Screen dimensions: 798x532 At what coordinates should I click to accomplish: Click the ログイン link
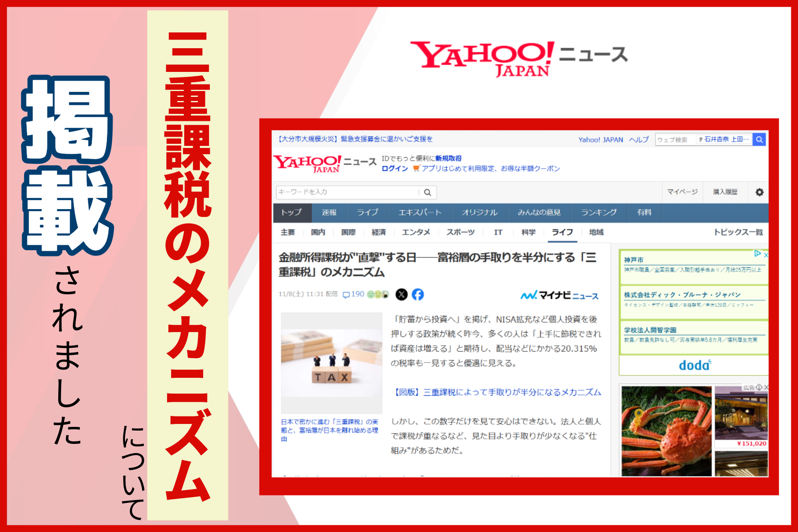(395, 169)
